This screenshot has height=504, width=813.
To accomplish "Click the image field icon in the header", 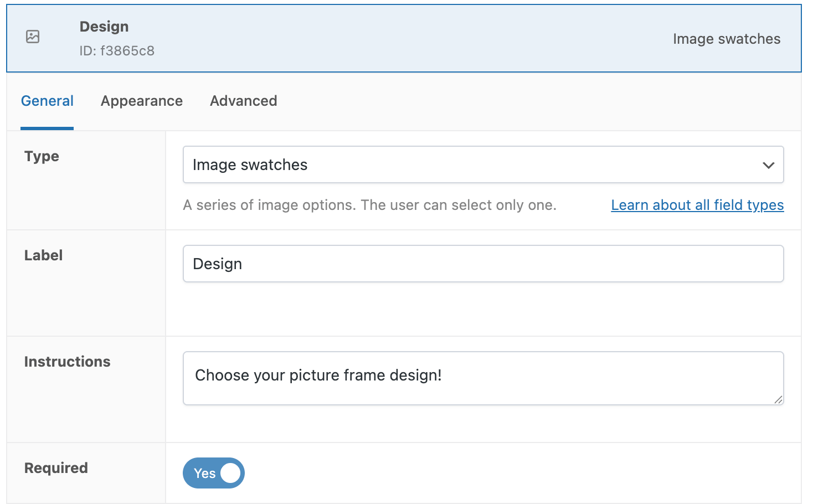I will tap(32, 37).
